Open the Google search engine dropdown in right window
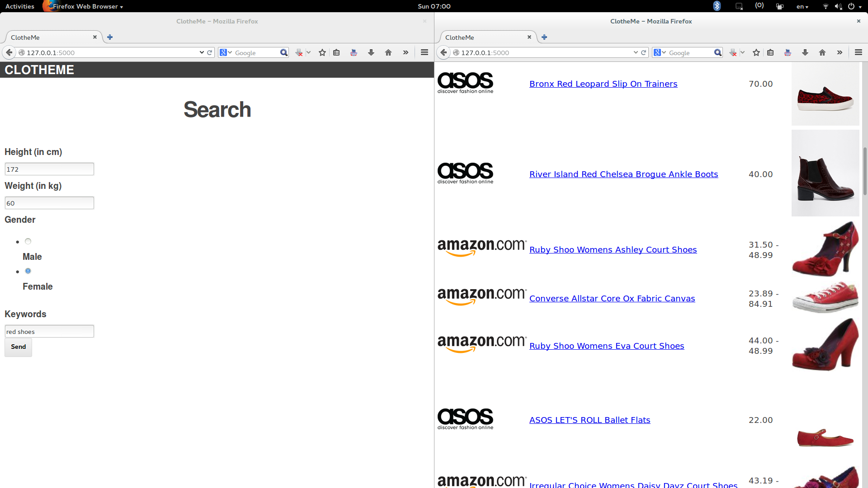The width and height of the screenshot is (868, 488). click(660, 53)
